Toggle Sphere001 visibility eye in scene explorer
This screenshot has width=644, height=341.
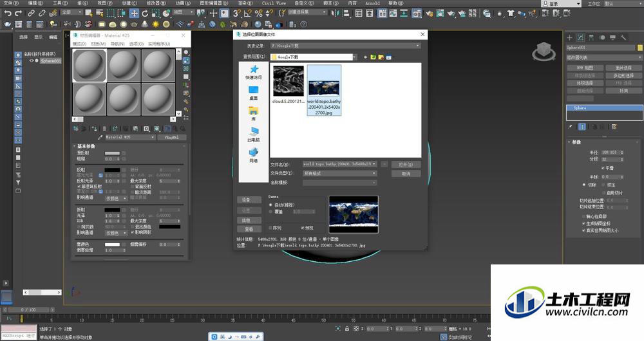(31, 60)
